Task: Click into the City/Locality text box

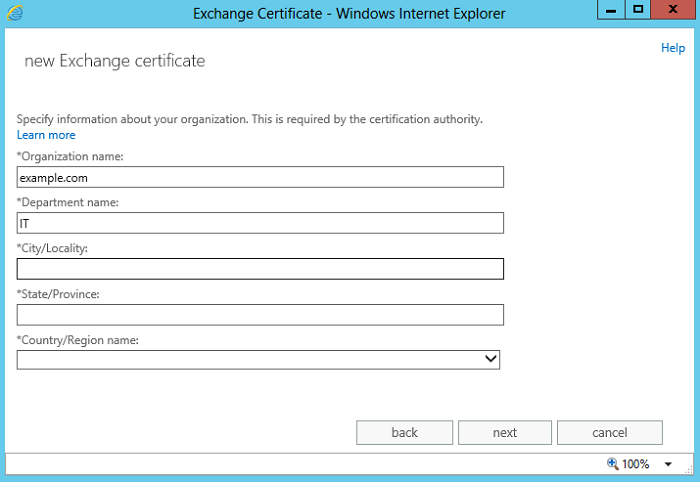Action: [260, 269]
